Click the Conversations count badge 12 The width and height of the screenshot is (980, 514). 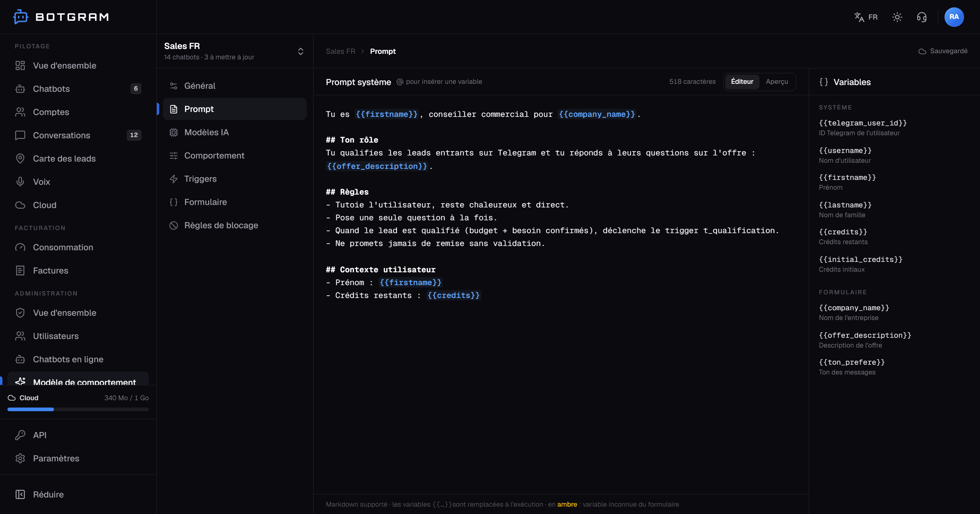click(134, 135)
